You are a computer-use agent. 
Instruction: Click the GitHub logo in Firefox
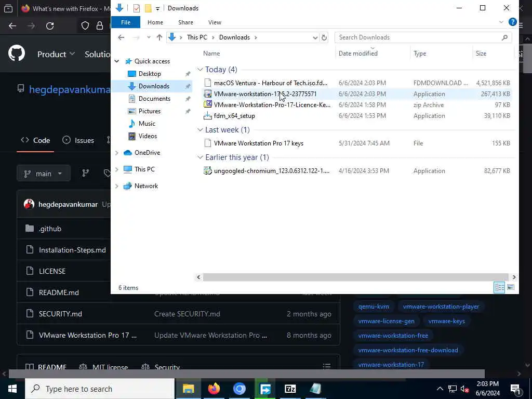pyautogui.click(x=17, y=54)
